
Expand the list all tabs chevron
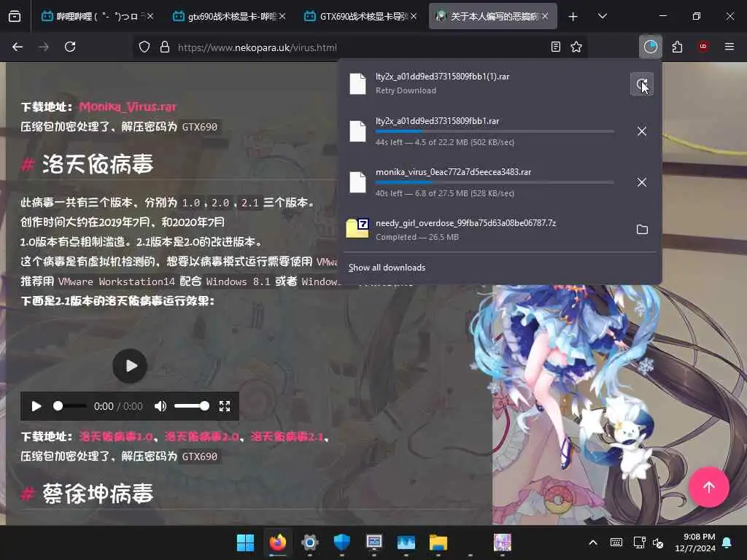click(602, 17)
